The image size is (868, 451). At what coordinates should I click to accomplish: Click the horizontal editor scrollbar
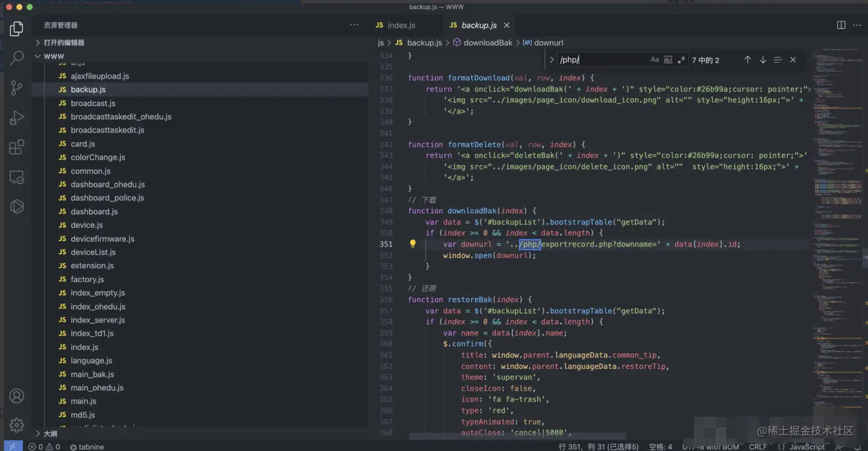coord(517,436)
